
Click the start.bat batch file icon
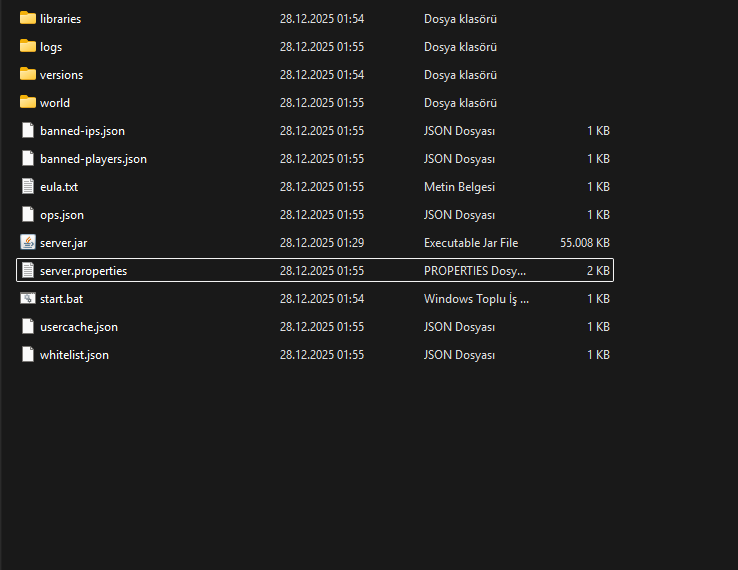[28, 298]
